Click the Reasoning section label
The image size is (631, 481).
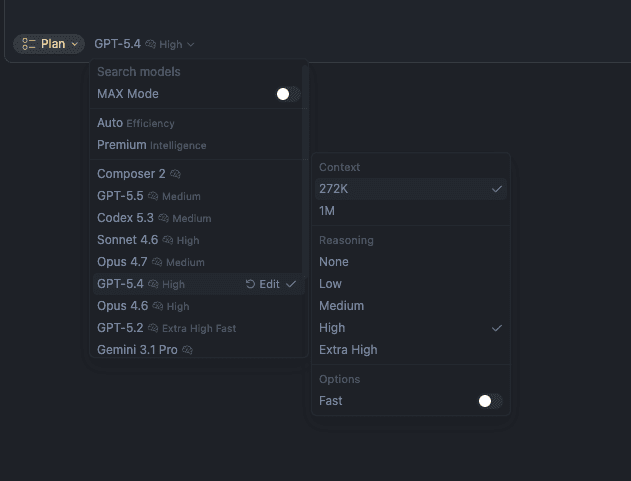346,240
